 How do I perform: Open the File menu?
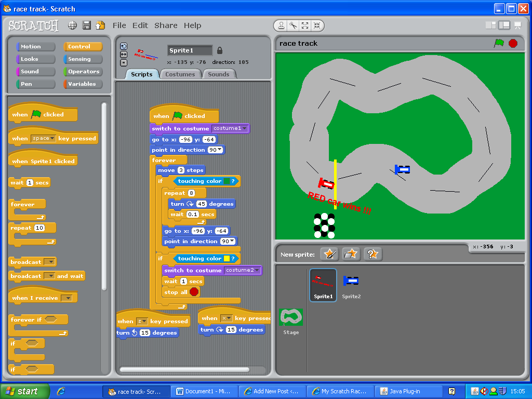tap(119, 25)
